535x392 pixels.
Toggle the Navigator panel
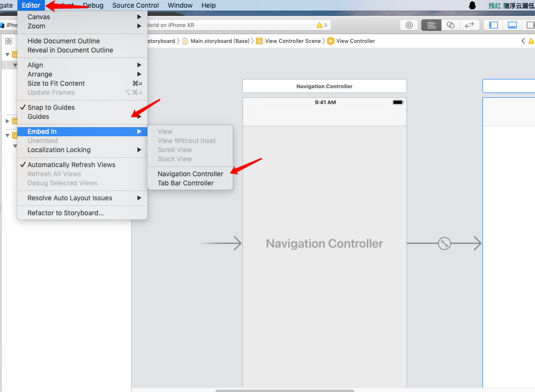pos(494,25)
